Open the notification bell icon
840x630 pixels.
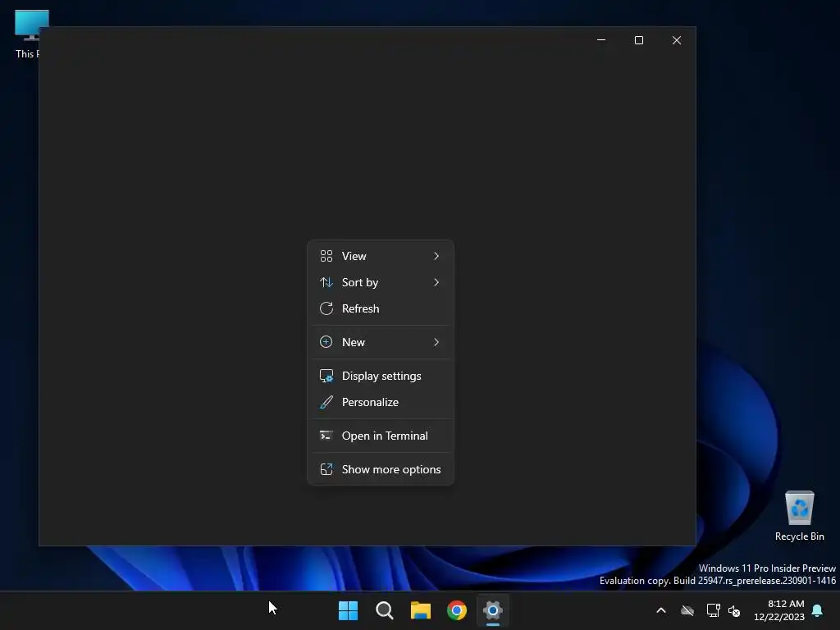tap(818, 610)
